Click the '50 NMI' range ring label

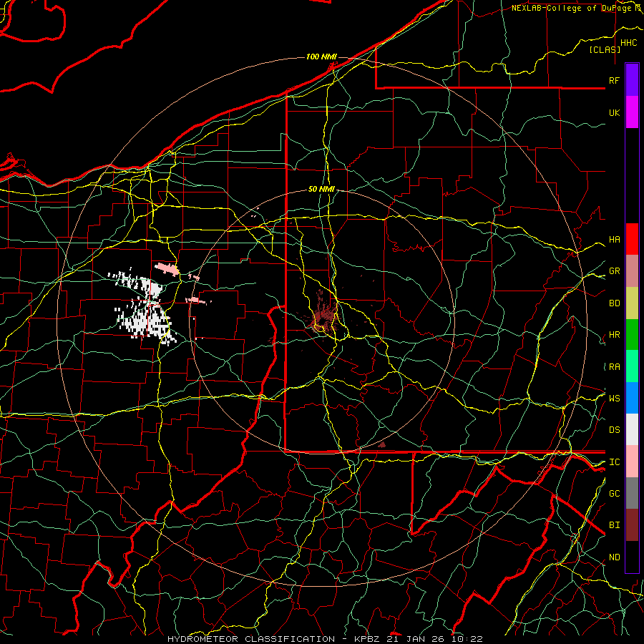(x=321, y=190)
